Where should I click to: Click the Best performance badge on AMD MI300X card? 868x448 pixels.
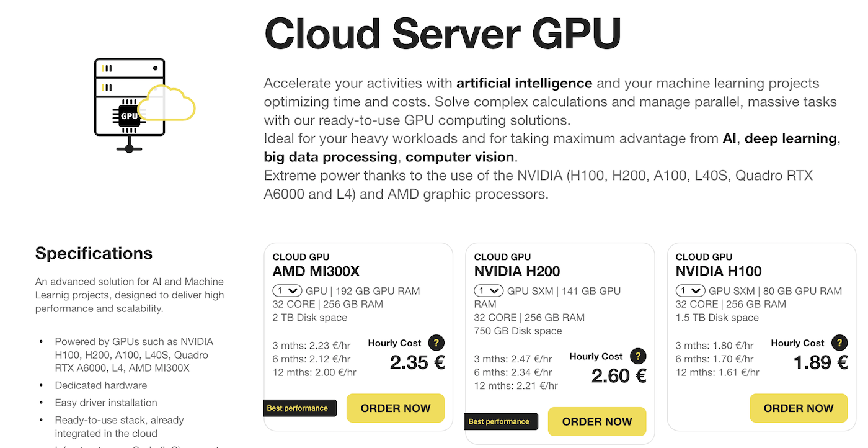coord(300,408)
